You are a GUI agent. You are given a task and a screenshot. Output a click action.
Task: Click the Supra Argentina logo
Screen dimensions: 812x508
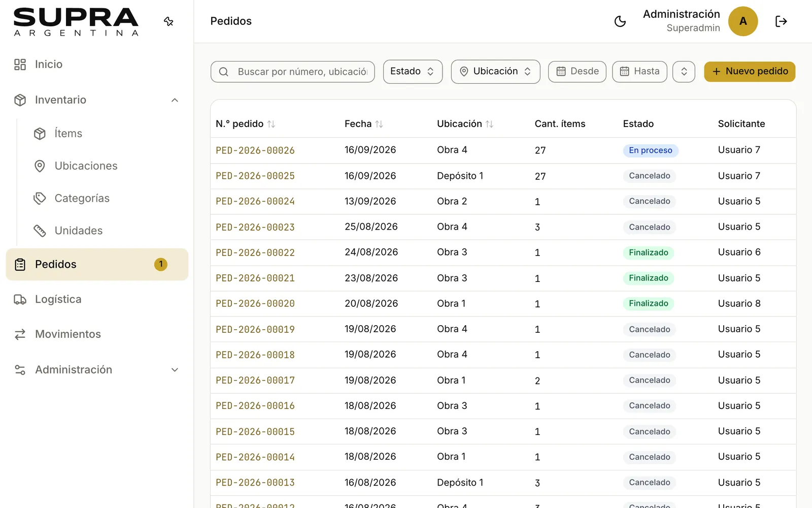(76, 22)
